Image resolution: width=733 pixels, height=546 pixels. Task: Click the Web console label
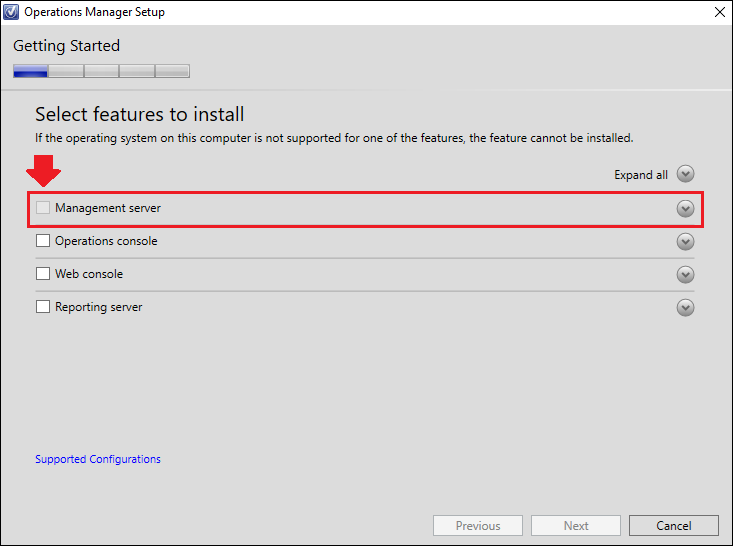click(89, 274)
